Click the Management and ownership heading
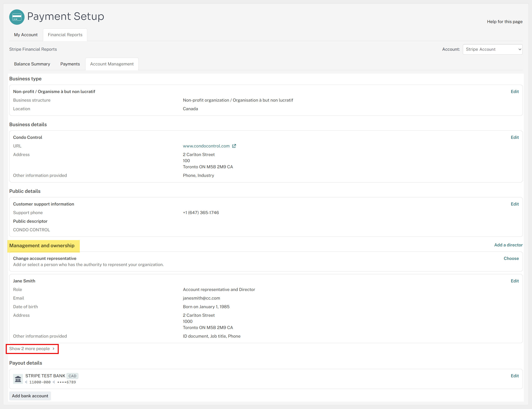 coord(42,246)
